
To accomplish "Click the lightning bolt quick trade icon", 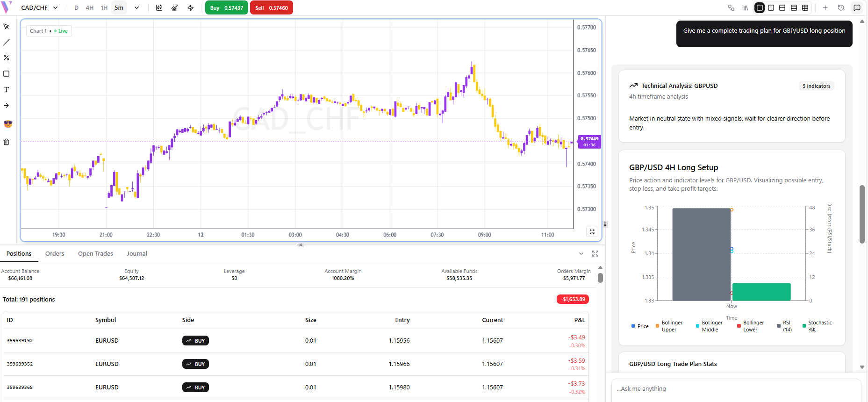I will coord(191,8).
